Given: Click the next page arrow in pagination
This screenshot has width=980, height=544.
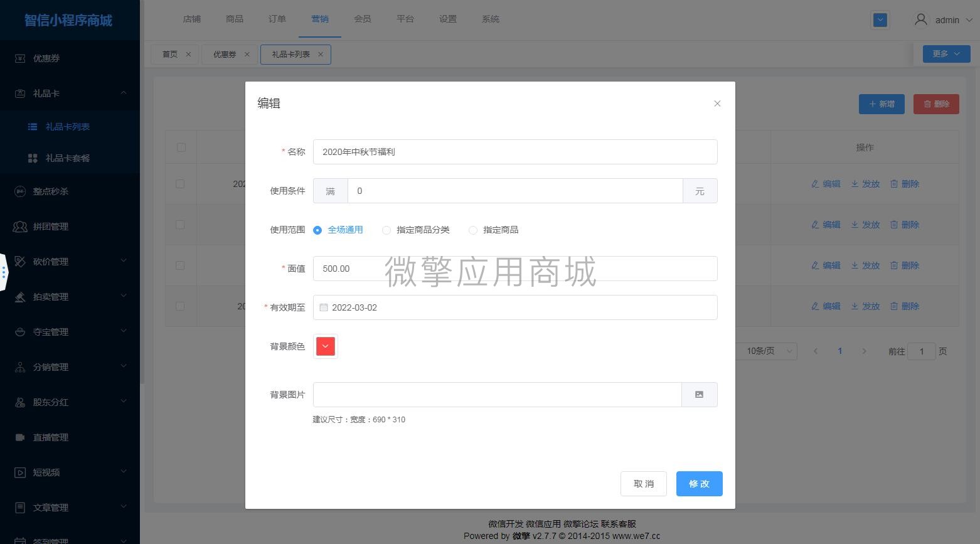Looking at the screenshot, I should [864, 351].
